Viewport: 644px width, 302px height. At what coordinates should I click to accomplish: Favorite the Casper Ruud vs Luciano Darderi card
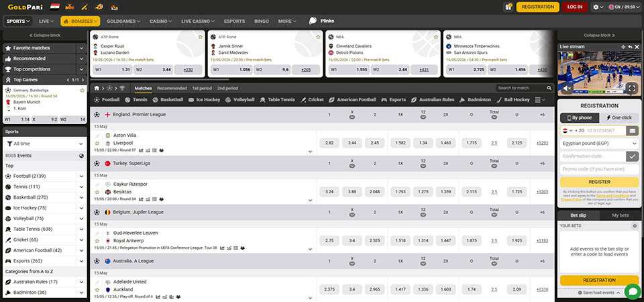click(200, 37)
